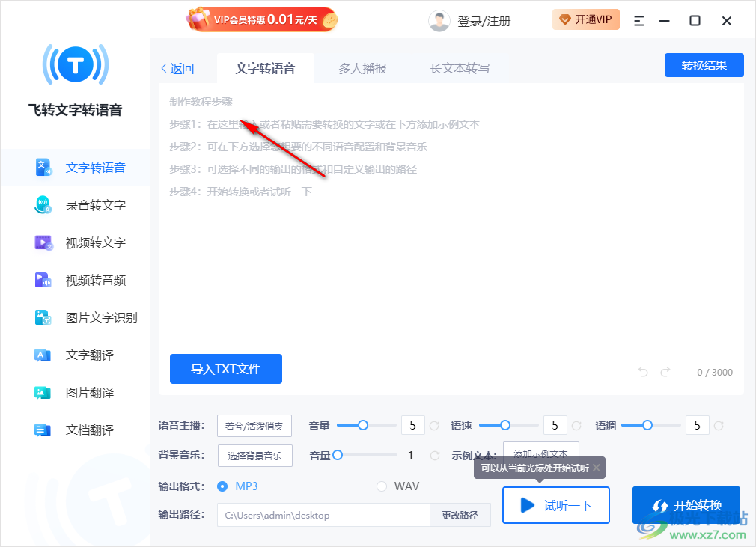Open 录音转文字 in the sidebar
This screenshot has width=756, height=547.
pos(96,205)
